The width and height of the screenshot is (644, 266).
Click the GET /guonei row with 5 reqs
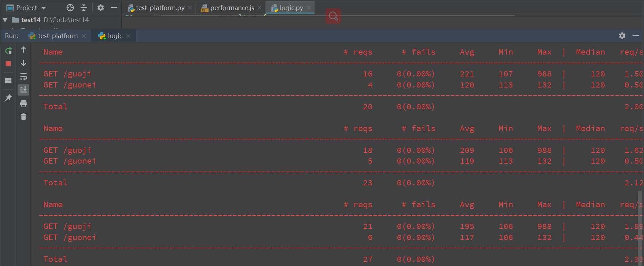click(x=341, y=161)
